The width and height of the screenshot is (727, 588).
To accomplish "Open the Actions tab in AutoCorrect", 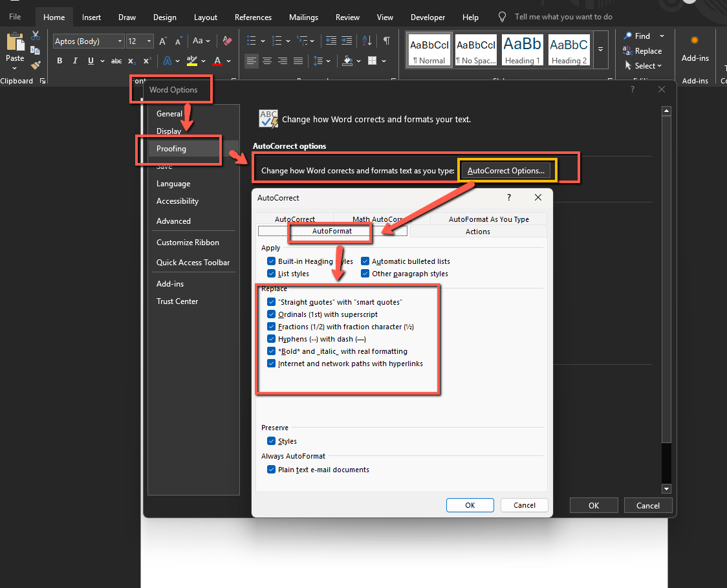I will [477, 232].
